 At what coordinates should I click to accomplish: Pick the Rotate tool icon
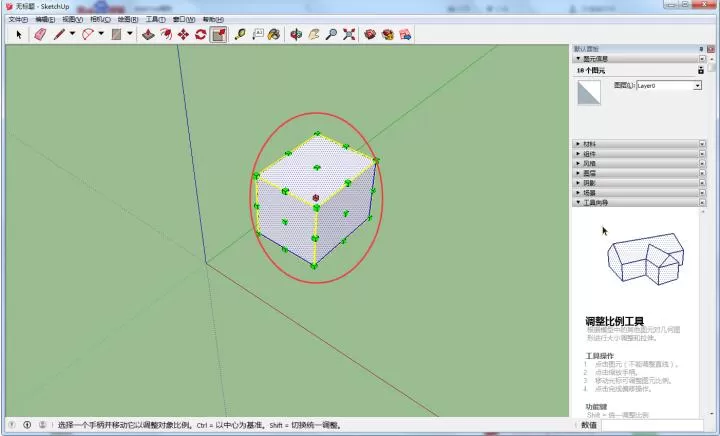point(201,34)
